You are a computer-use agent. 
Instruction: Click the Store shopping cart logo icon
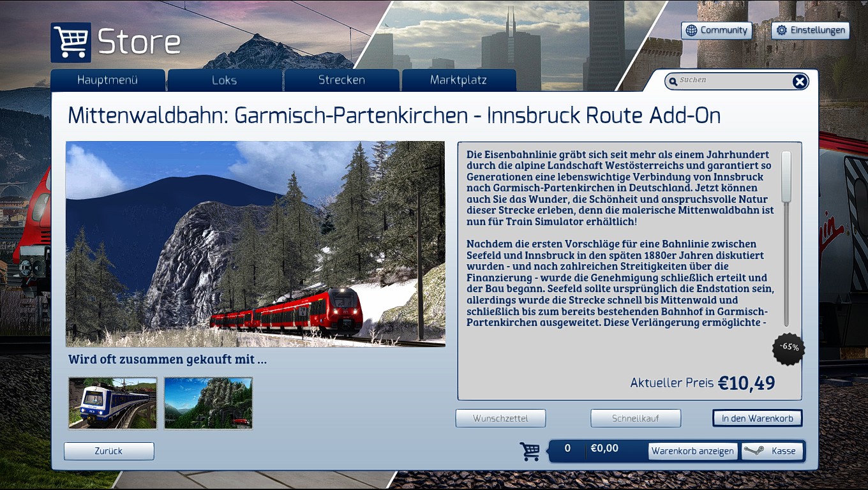tap(71, 43)
